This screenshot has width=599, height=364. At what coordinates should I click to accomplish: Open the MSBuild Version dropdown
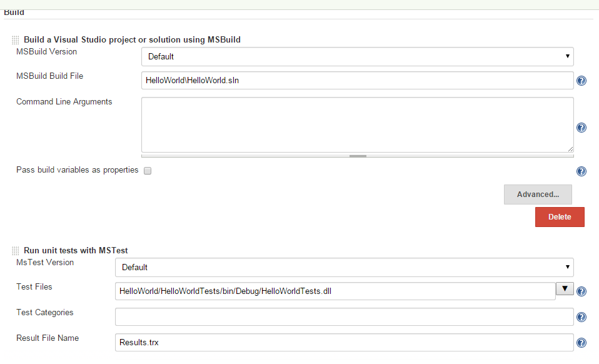(357, 56)
